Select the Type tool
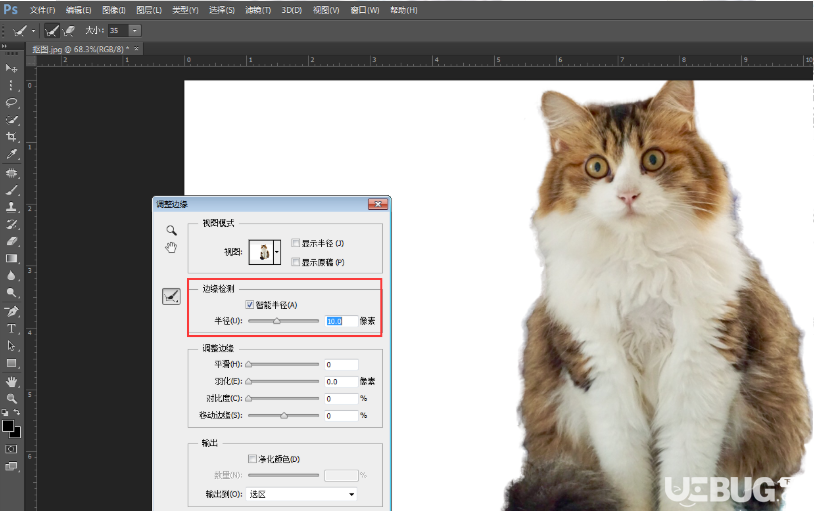 [11, 329]
